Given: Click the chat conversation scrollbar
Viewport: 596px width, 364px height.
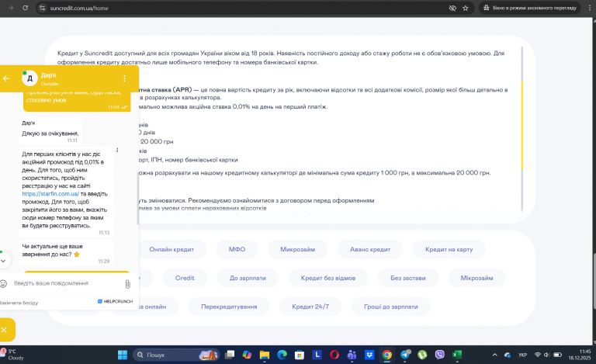Looking at the screenshot, I should point(137,199).
